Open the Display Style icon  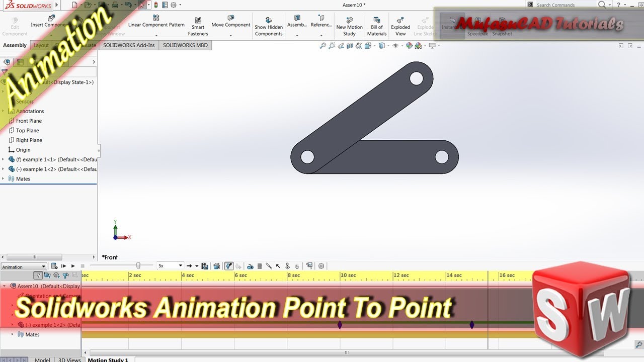pos(381,45)
